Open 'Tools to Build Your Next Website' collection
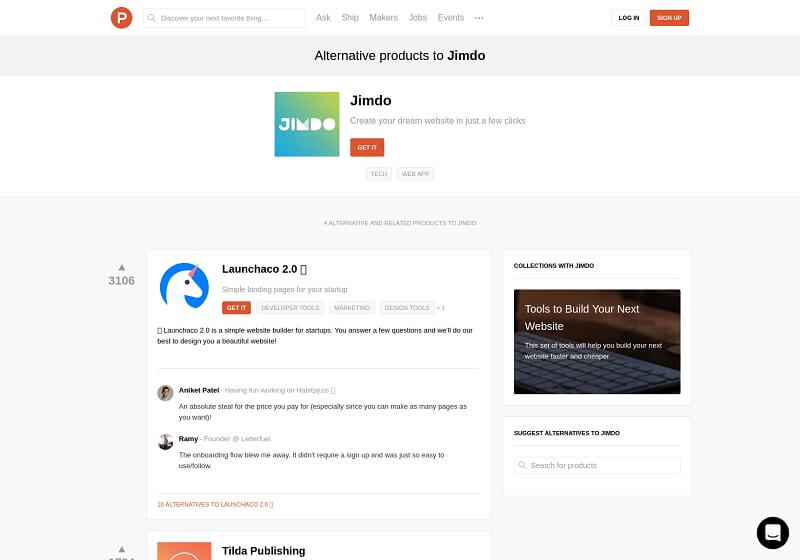 click(597, 341)
